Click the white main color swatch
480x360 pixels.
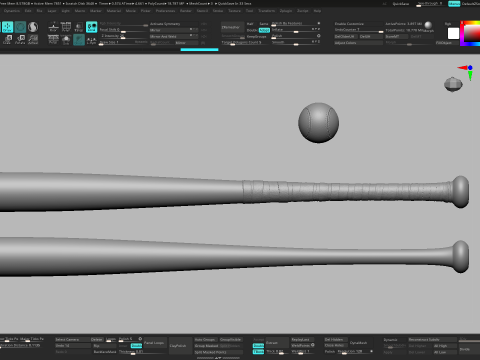click(x=453, y=33)
